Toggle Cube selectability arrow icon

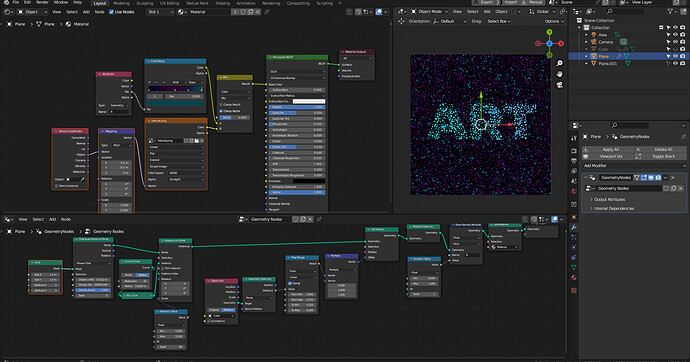[668, 49]
